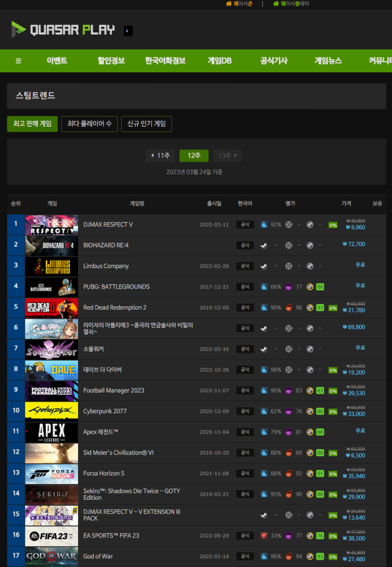Open Football Manager 2023 title link
392x567 pixels.
coord(113,391)
